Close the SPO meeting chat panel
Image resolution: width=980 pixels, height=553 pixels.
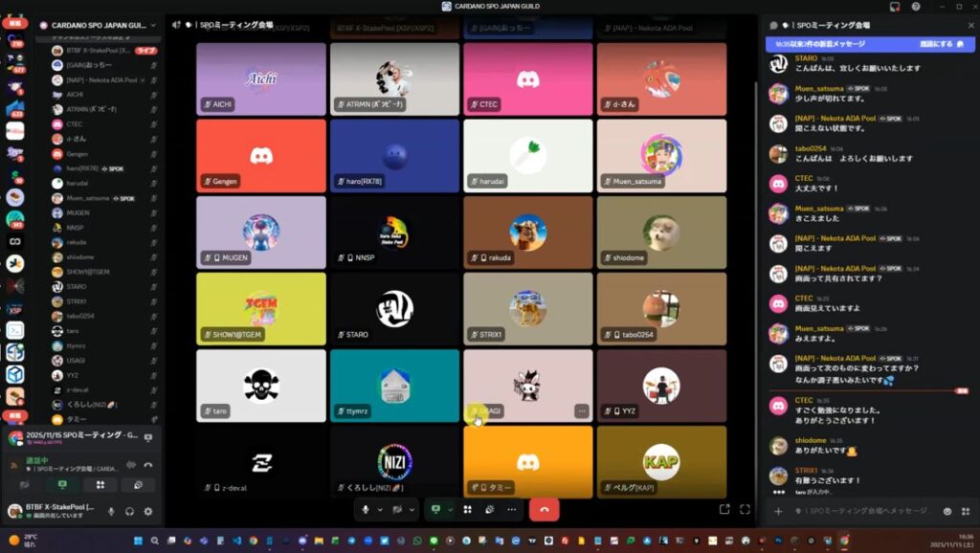tap(966, 25)
